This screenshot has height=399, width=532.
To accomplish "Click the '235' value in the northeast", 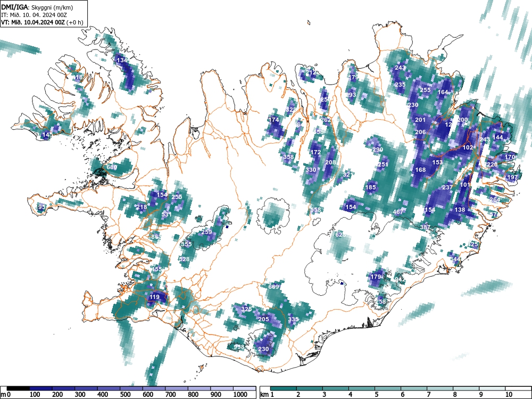I will 400,85.
